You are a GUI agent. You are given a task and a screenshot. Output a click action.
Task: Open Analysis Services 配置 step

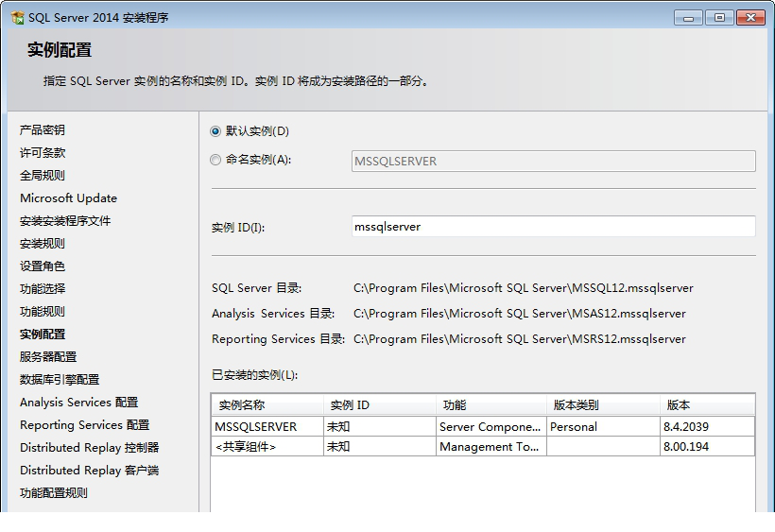79,403
